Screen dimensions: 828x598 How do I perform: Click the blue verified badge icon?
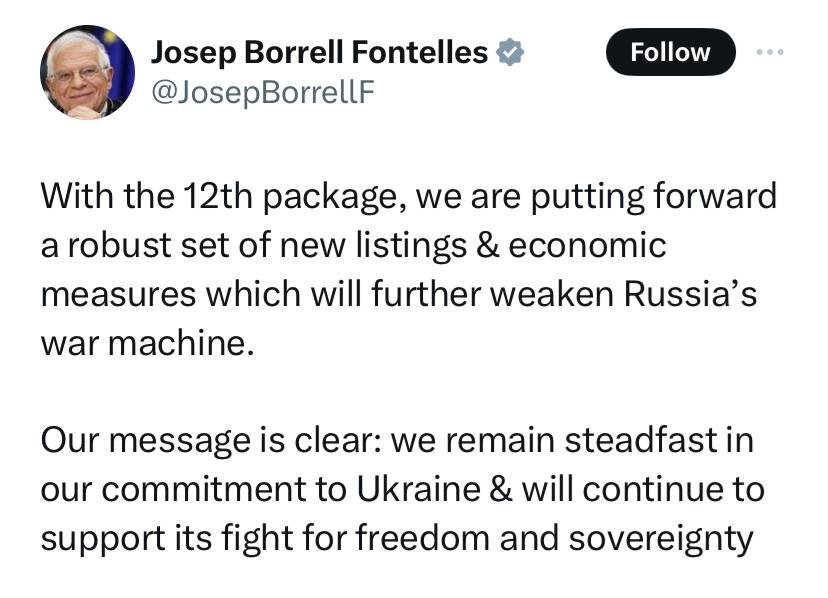click(510, 52)
